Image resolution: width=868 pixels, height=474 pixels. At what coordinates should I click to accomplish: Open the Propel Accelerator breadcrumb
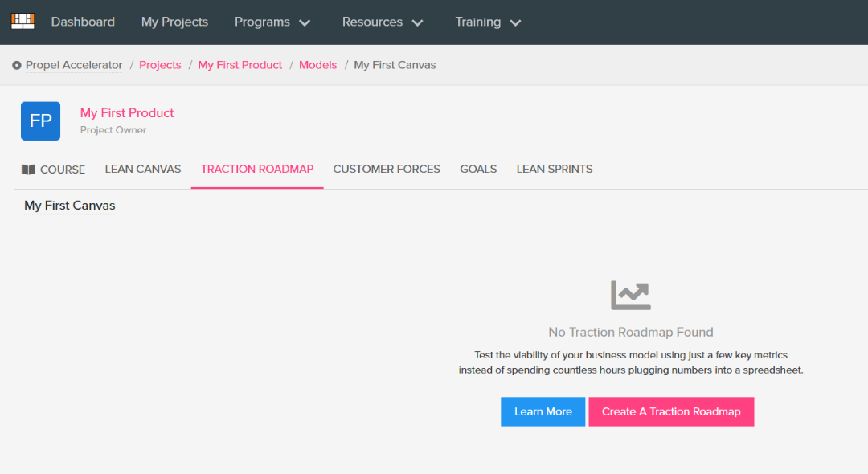click(74, 65)
